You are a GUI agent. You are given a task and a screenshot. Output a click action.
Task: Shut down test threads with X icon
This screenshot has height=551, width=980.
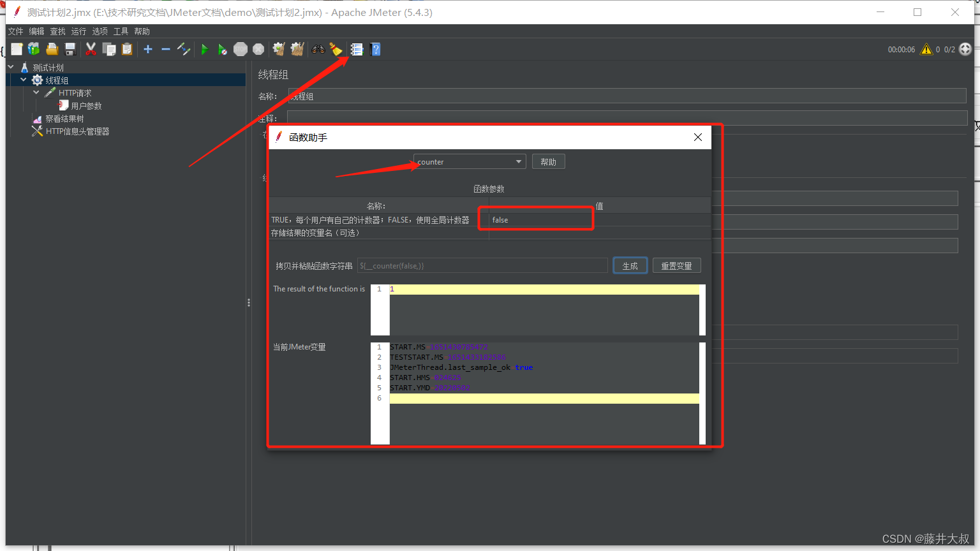click(x=258, y=49)
